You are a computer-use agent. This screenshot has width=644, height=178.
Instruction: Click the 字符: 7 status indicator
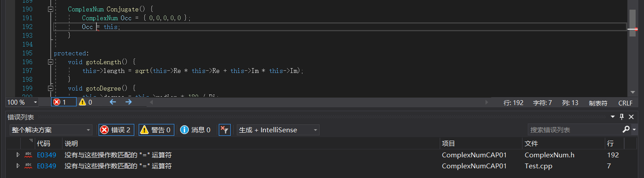(x=542, y=103)
